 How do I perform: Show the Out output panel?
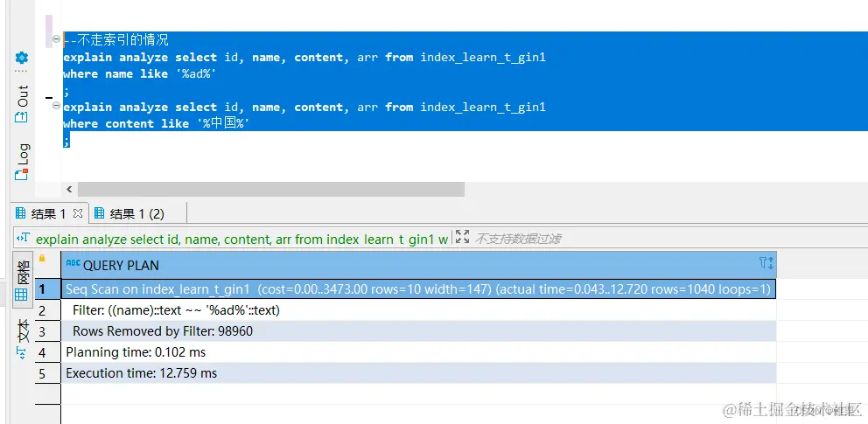pos(22,104)
